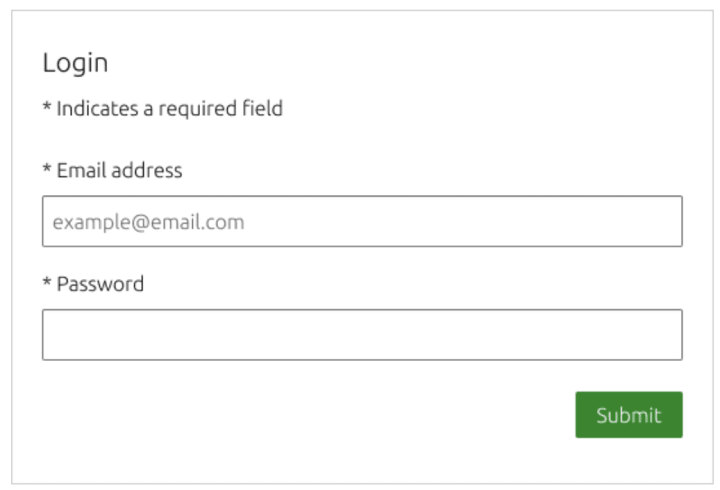The width and height of the screenshot is (720, 490).
Task: Click the "Password" field label
Action: 100,284
